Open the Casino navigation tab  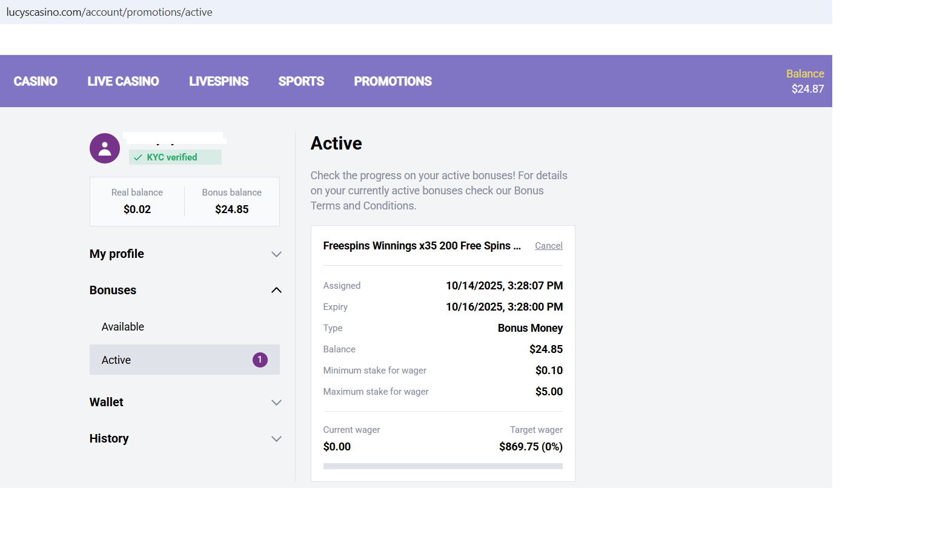(36, 81)
